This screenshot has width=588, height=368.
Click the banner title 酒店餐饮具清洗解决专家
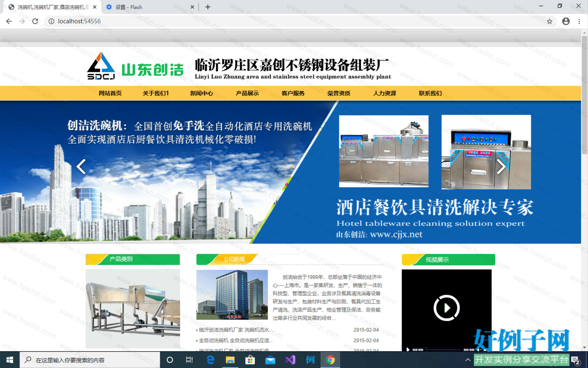coord(435,207)
